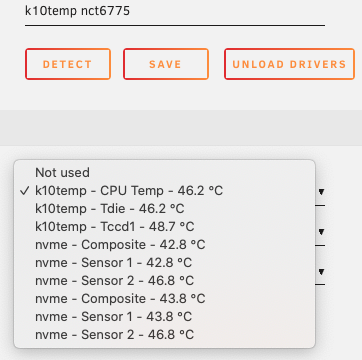Screen dimensions: 362x360
Task: Pick k10temp - Tccd1 - 48.7 °C
Action: point(164,227)
